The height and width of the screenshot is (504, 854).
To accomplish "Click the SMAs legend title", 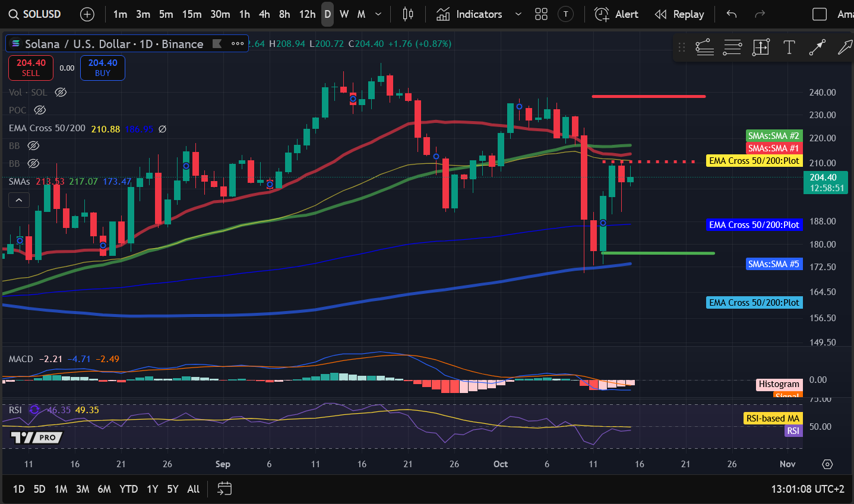I will pyautogui.click(x=19, y=181).
